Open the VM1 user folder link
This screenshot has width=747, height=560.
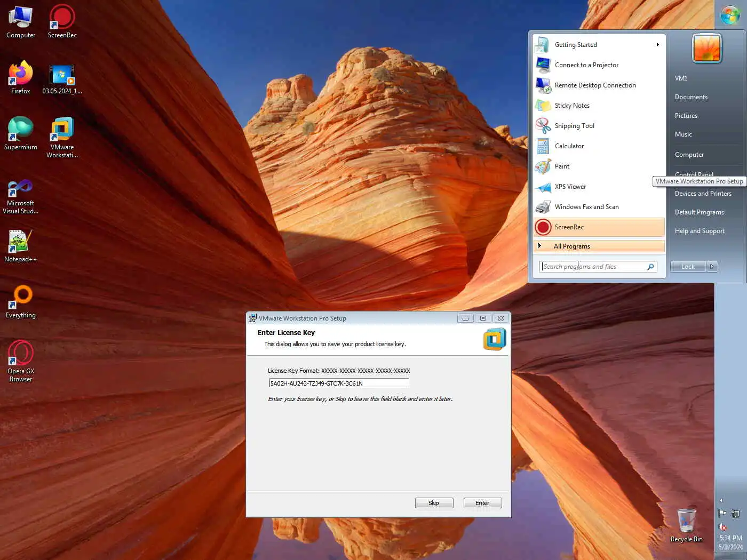(x=681, y=78)
